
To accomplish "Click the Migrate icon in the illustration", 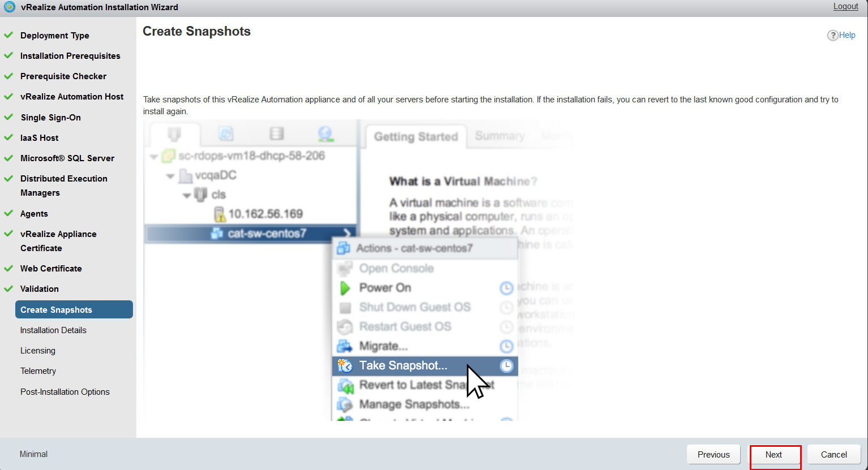I will (x=345, y=346).
